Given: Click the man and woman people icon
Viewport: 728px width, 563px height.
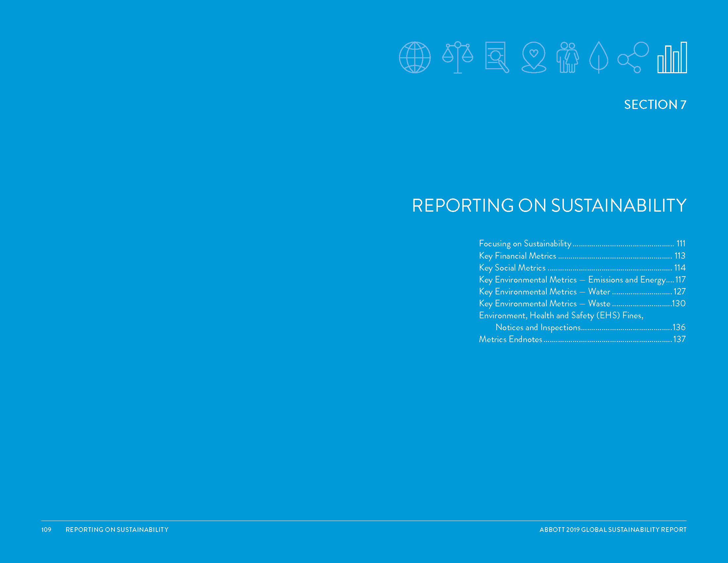Looking at the screenshot, I should click(567, 57).
